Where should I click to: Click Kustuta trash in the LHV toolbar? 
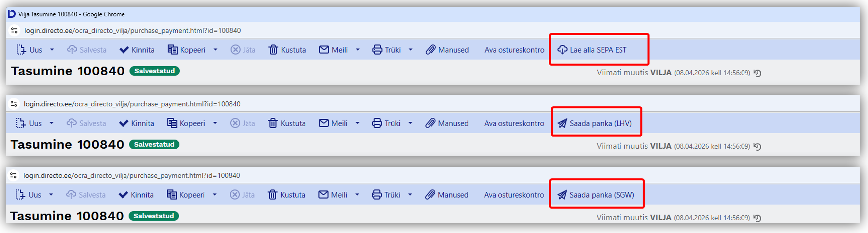pyautogui.click(x=287, y=123)
